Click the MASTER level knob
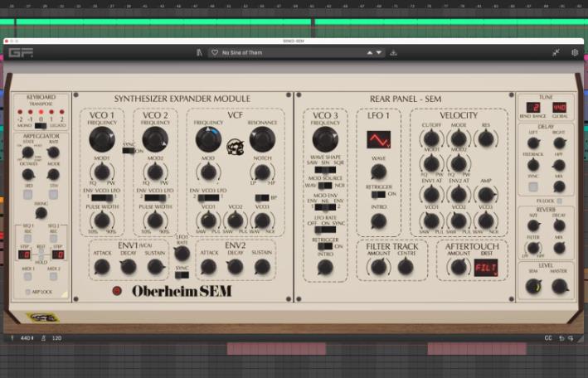This screenshot has height=378, width=588. click(559, 287)
